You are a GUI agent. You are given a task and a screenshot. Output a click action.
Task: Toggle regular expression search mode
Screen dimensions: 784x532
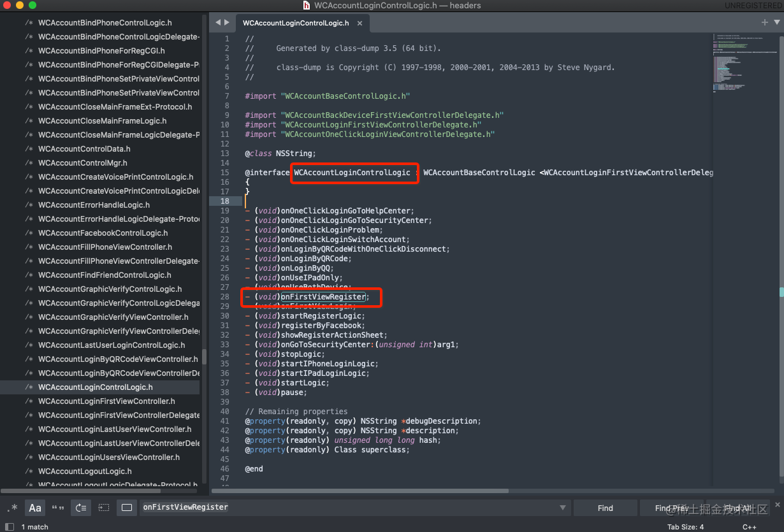[x=13, y=508]
